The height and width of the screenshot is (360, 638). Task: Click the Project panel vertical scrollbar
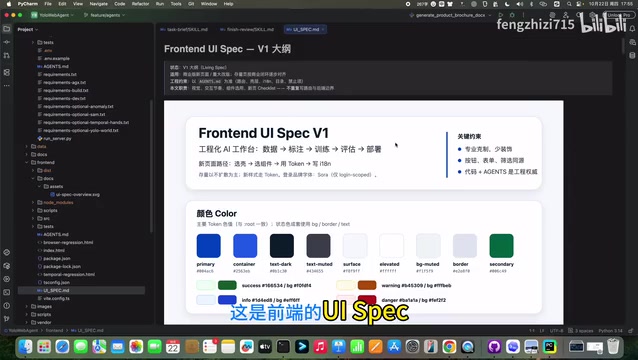pyautogui.click(x=152, y=167)
